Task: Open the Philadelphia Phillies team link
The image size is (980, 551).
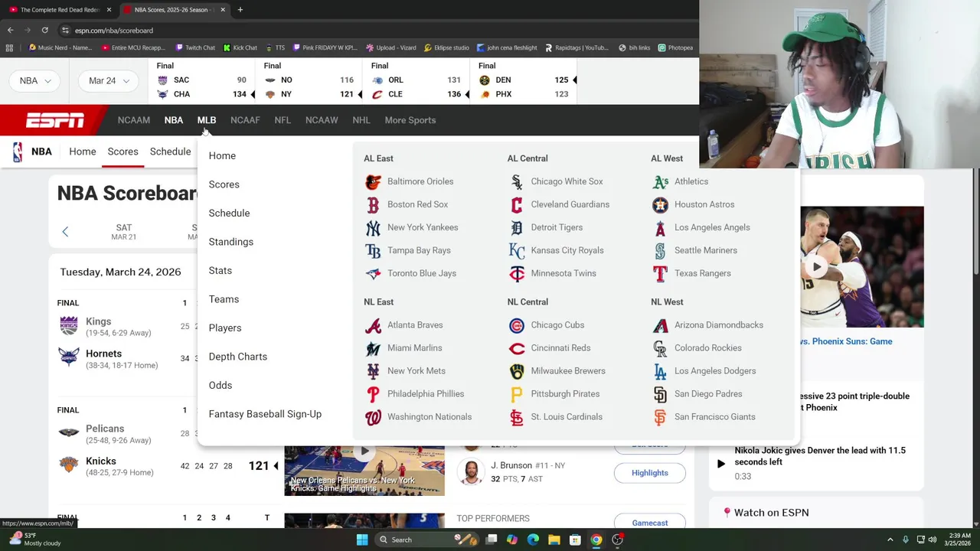Action: coord(426,394)
